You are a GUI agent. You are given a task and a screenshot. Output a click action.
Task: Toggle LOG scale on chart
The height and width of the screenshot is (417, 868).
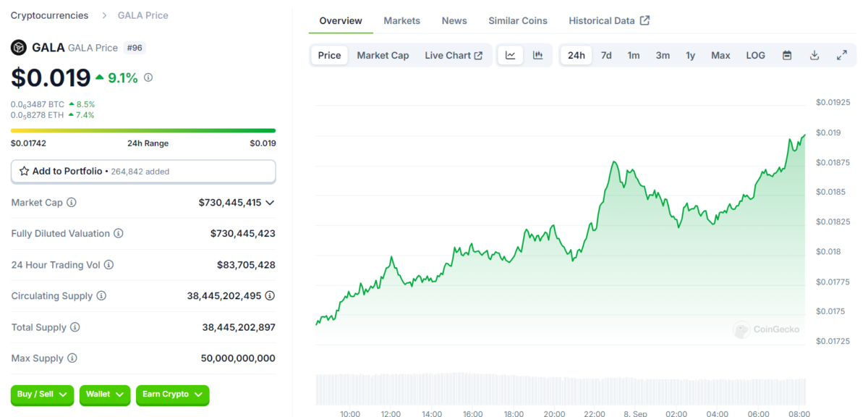(755, 56)
